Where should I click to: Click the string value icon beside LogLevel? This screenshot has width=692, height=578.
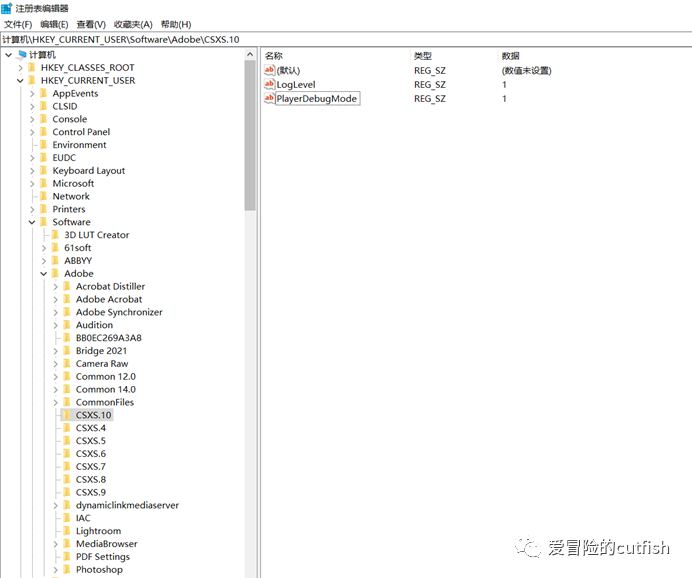(269, 84)
